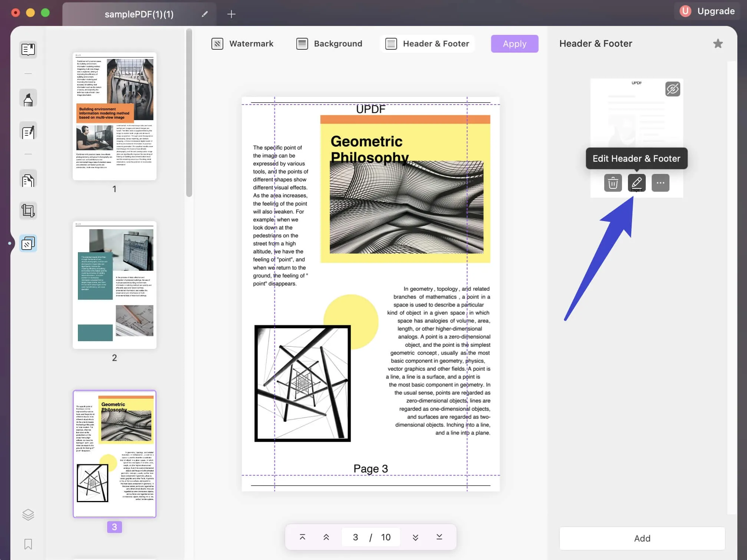Select the Background tool tab
The width and height of the screenshot is (747, 560).
[x=338, y=43]
